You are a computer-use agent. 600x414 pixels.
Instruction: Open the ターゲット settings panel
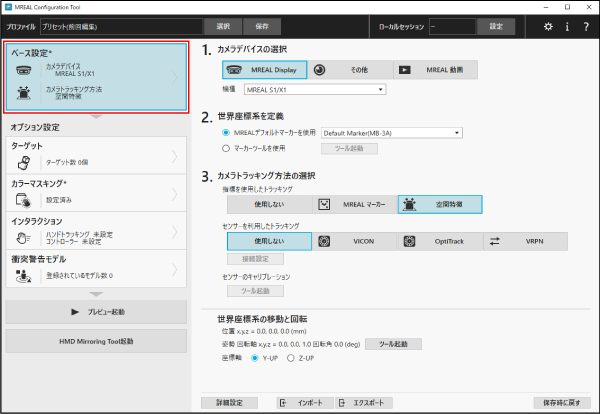(x=96, y=155)
